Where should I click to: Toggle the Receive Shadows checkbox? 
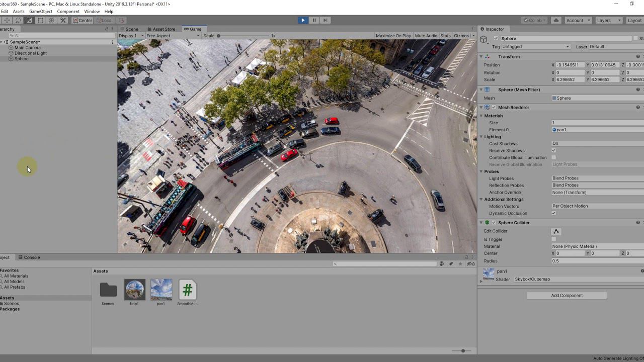[x=554, y=151]
